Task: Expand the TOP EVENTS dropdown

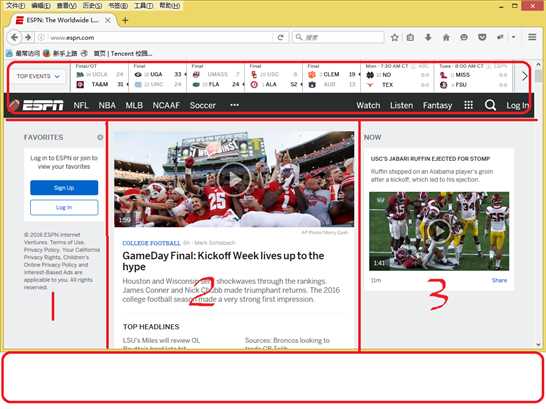Action: [x=38, y=76]
